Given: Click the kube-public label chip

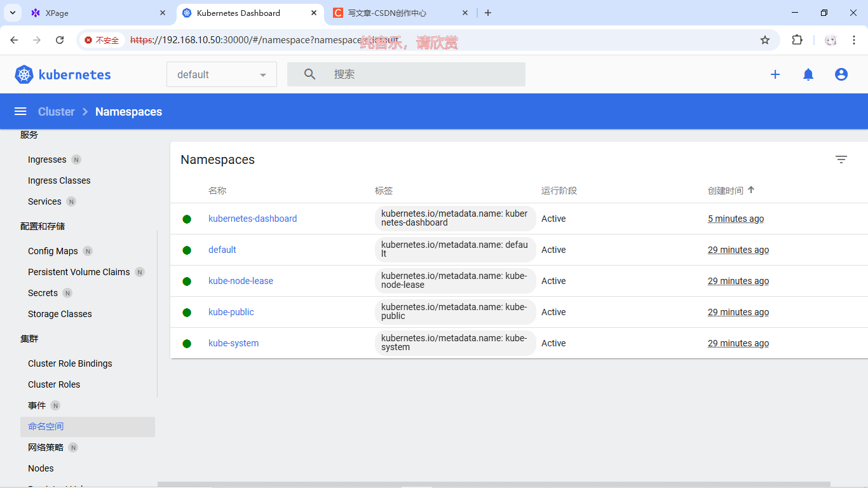Looking at the screenshot, I should pos(455,312).
